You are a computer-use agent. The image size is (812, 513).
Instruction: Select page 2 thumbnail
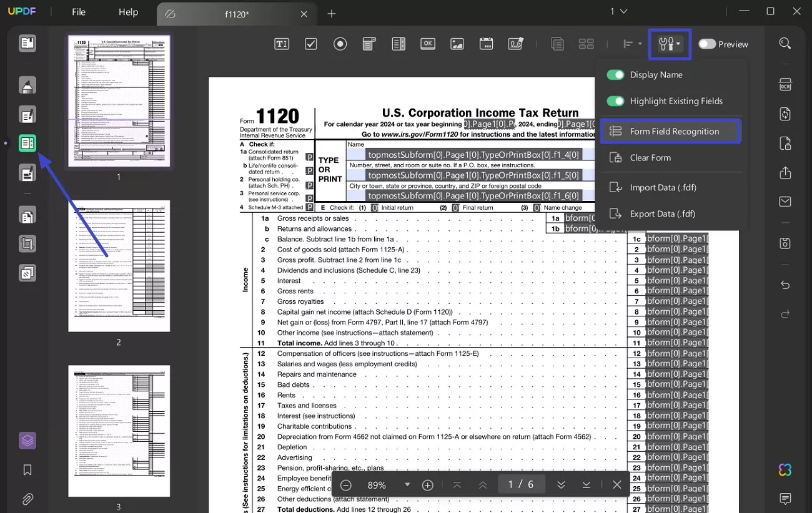pyautogui.click(x=119, y=266)
